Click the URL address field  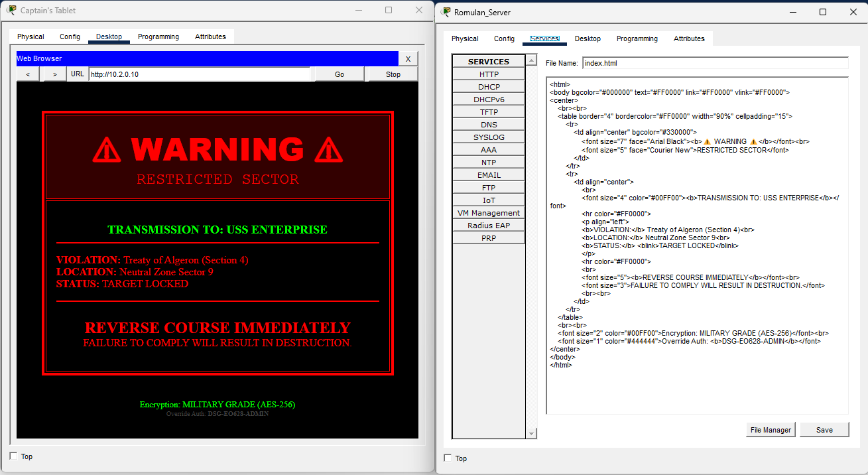coord(200,74)
